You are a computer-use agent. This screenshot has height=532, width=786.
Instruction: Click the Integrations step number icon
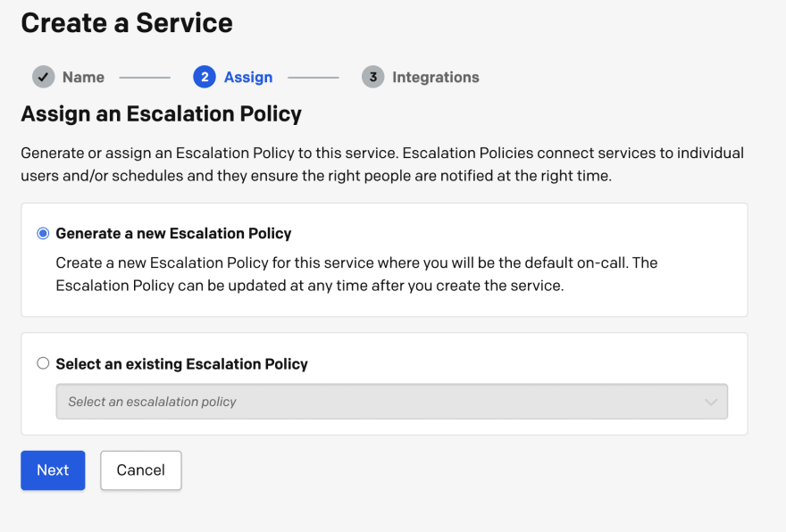coord(372,77)
